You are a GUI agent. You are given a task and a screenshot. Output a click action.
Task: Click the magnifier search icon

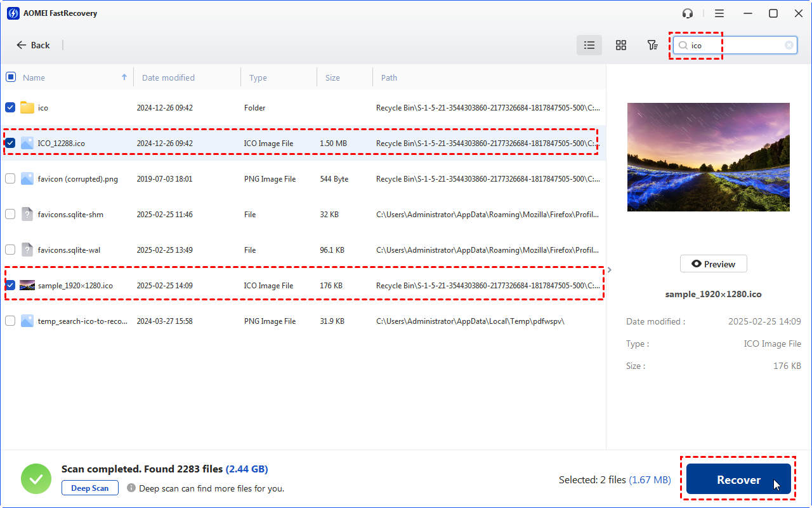click(x=683, y=45)
